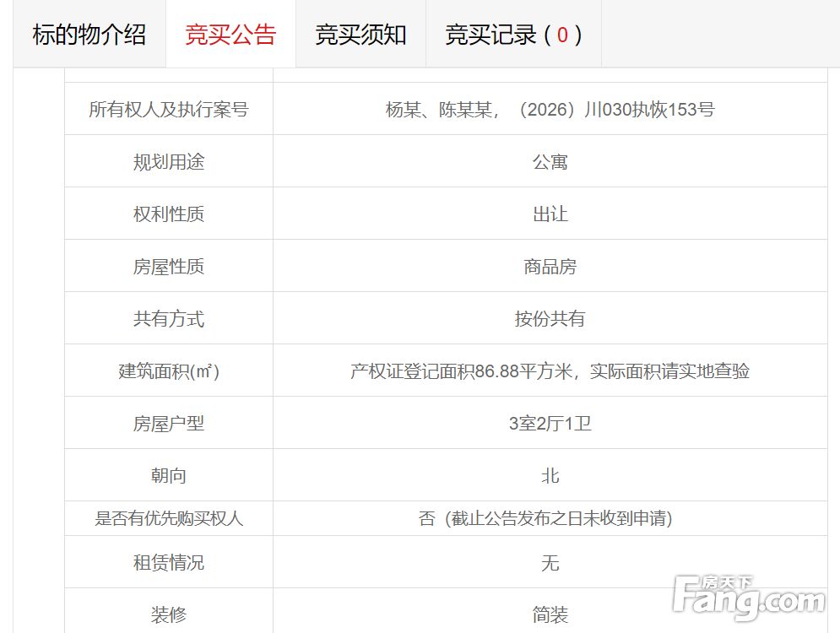Click the 3室2厅1卫 layout value
Image resolution: width=840 pixels, height=633 pixels.
coord(550,424)
